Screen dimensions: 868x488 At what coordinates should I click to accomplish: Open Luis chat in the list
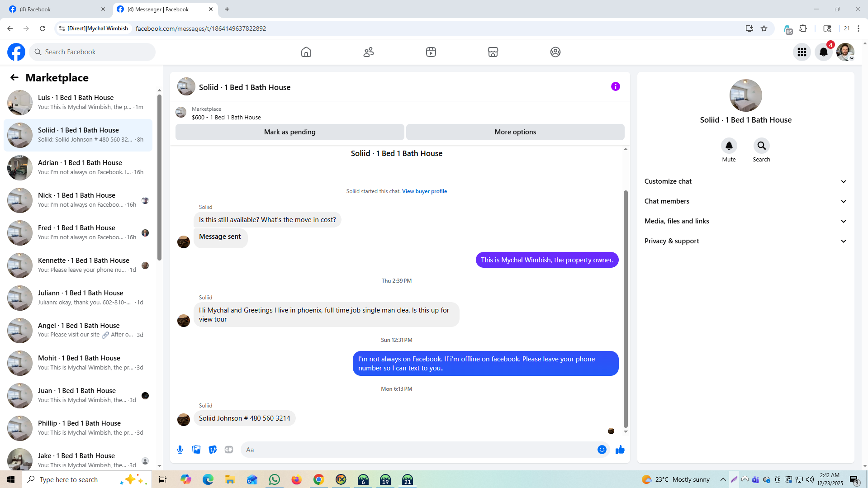78,103
